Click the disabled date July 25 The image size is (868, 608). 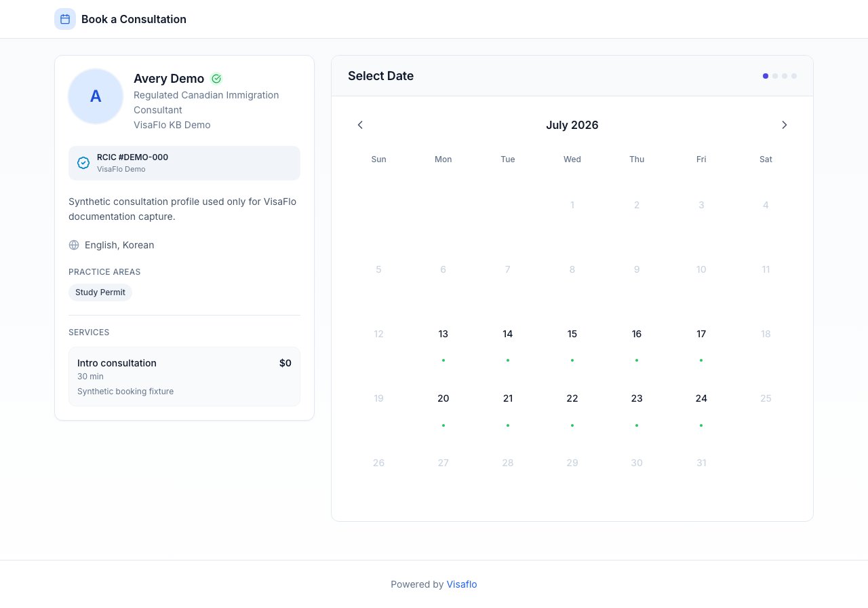tap(766, 398)
